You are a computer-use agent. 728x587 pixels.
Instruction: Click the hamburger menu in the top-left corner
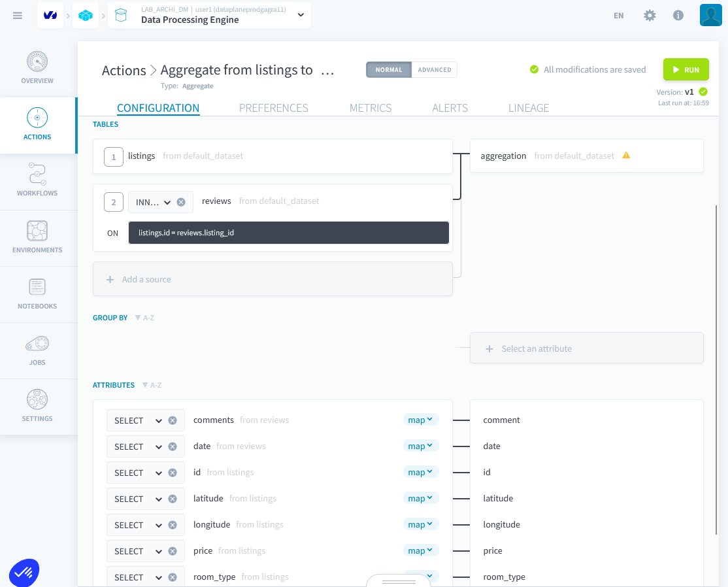click(18, 15)
